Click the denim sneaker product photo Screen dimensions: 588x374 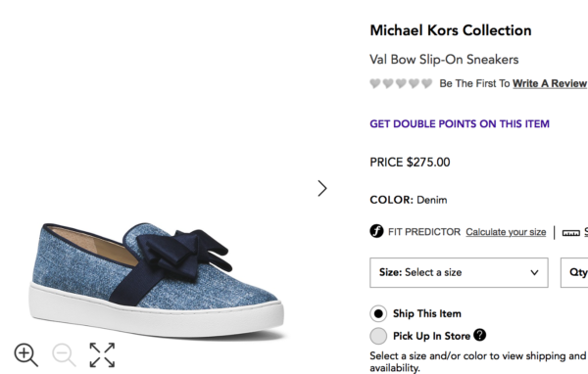157,279
